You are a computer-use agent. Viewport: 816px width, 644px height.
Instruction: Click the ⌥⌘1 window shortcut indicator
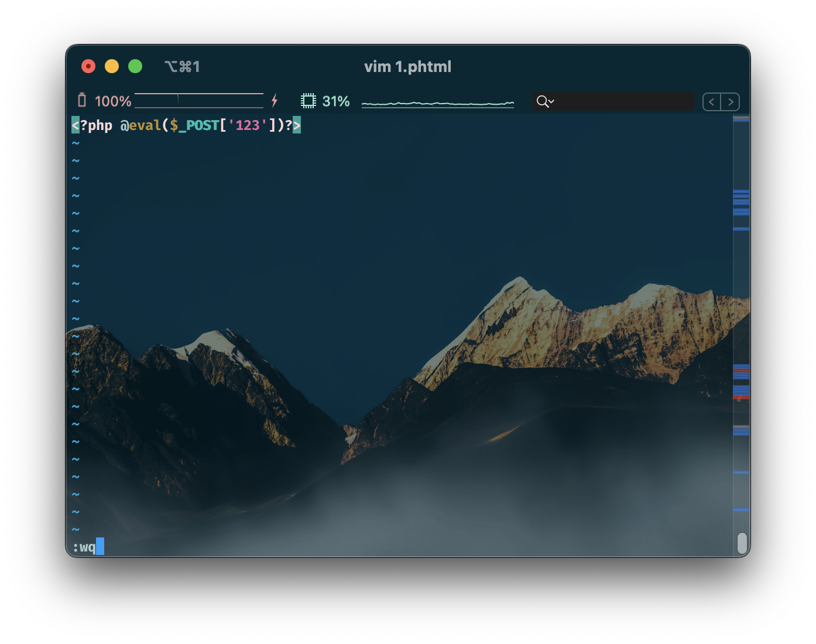pos(182,67)
